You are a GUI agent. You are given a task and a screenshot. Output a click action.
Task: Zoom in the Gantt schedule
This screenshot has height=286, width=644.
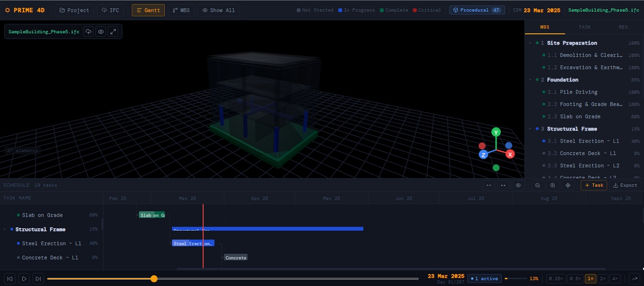point(552,185)
